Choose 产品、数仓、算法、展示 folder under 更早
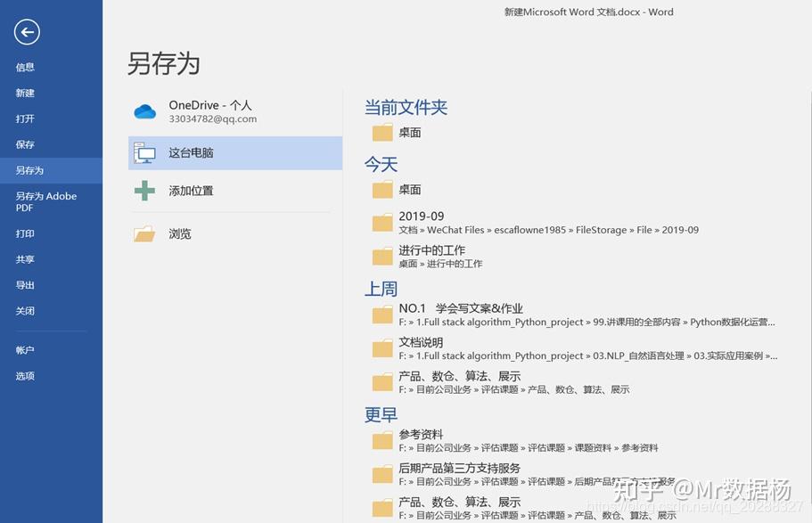This screenshot has width=812, height=523. (382, 508)
